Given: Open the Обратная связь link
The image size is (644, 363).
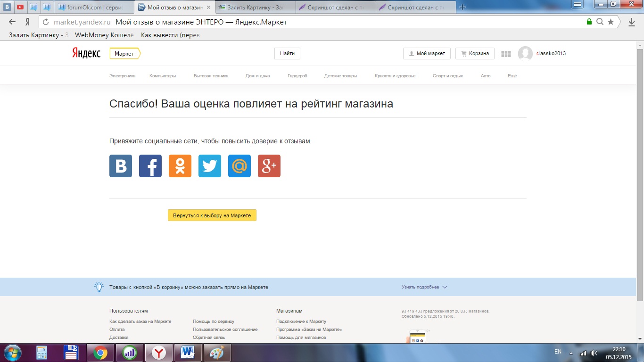Looking at the screenshot, I should point(209,338).
